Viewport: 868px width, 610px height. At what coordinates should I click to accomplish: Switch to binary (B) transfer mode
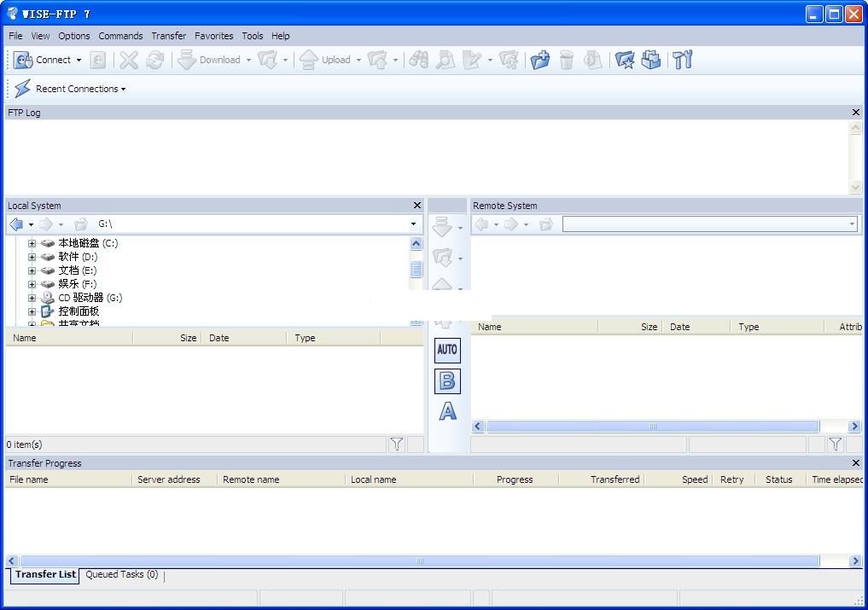(447, 381)
